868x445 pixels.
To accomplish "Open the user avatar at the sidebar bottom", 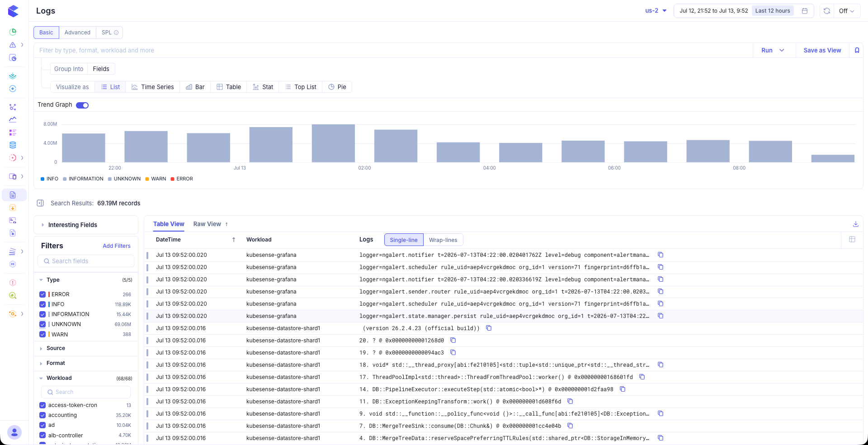I will (x=14, y=432).
